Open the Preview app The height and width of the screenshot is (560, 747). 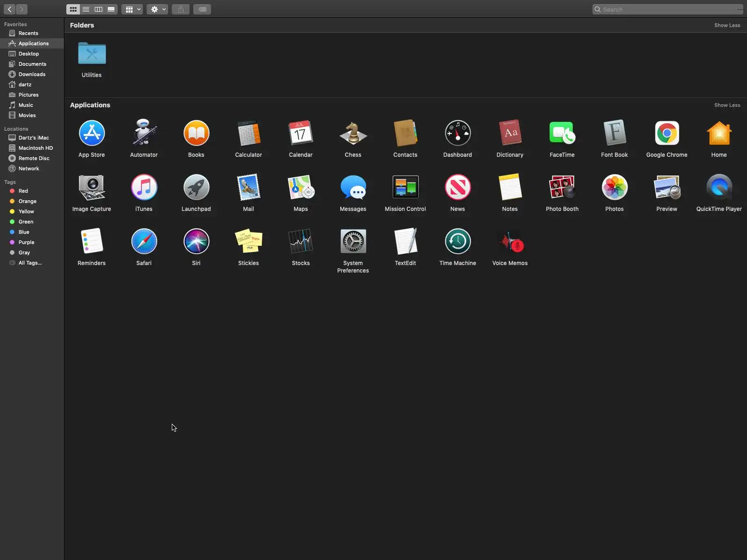(667, 188)
